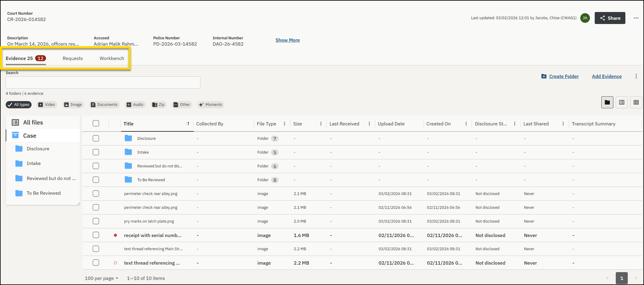
Task: Switch to the grid view layout
Action: [636, 102]
